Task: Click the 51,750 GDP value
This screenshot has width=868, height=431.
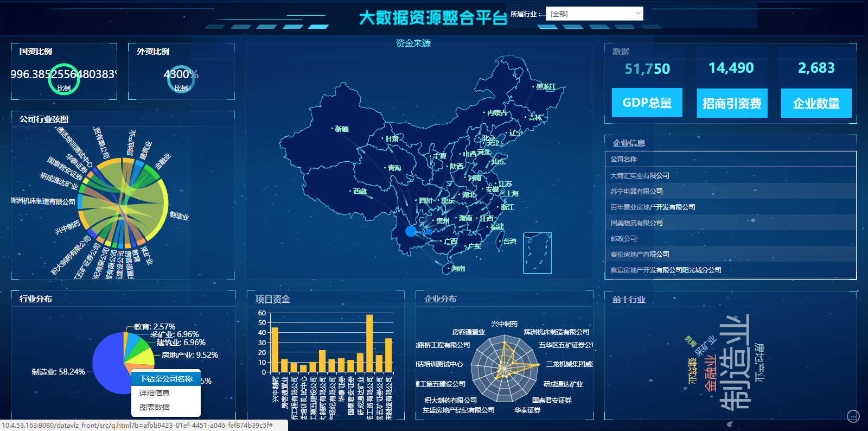Action: 647,69
